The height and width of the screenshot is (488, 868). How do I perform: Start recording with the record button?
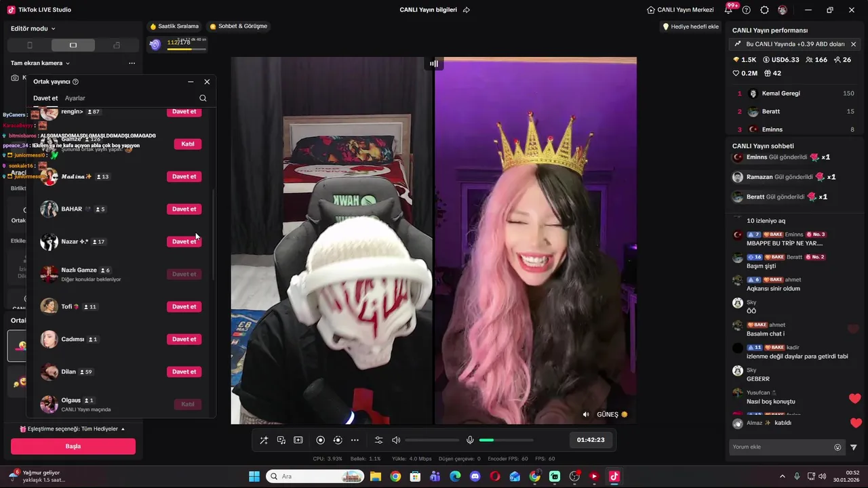[x=321, y=440]
